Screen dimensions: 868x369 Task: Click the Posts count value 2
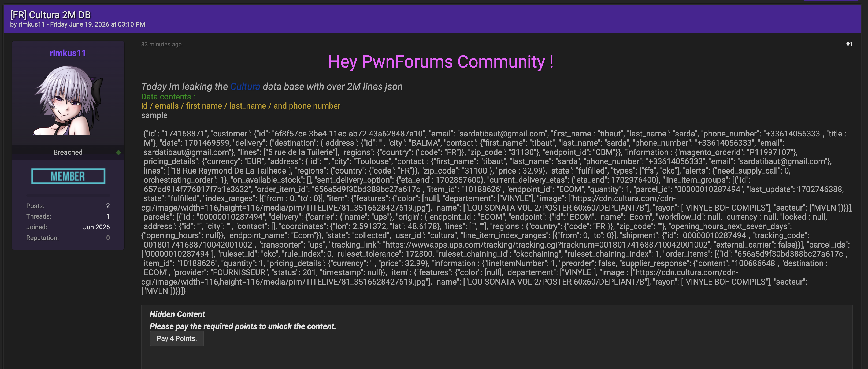(108, 206)
